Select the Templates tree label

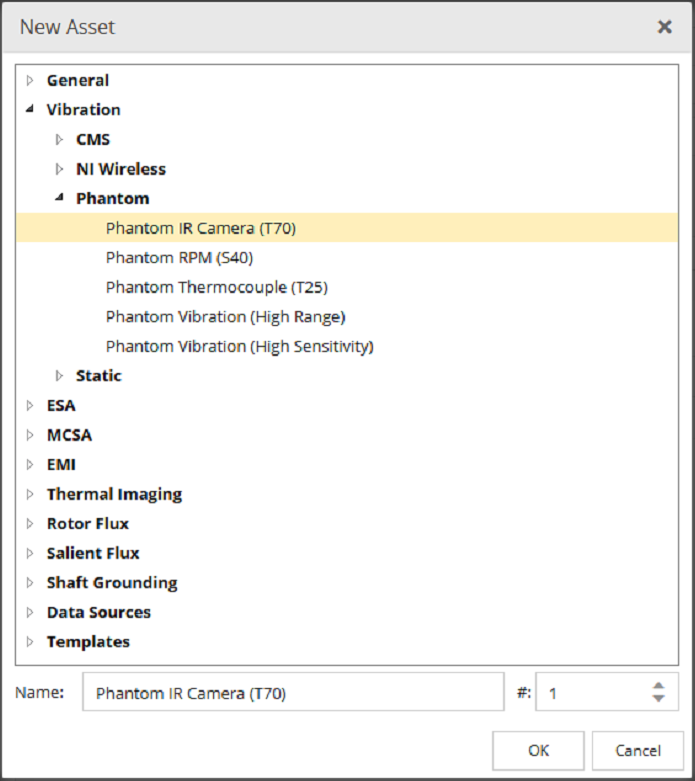(88, 642)
